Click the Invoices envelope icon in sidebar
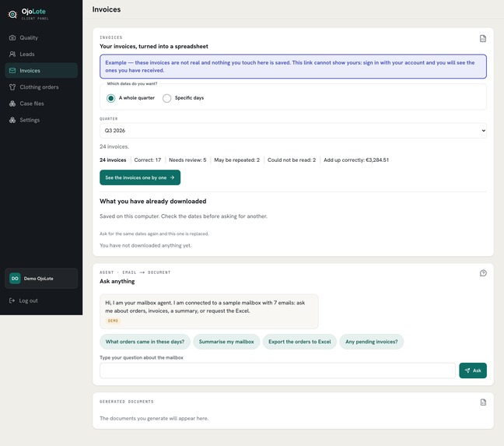This screenshot has height=446, width=504. (x=12, y=70)
